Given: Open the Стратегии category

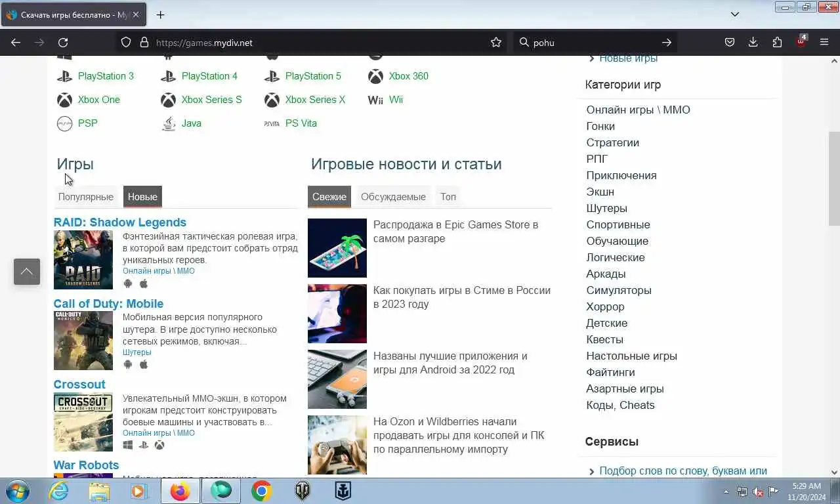Looking at the screenshot, I should pyautogui.click(x=612, y=142).
